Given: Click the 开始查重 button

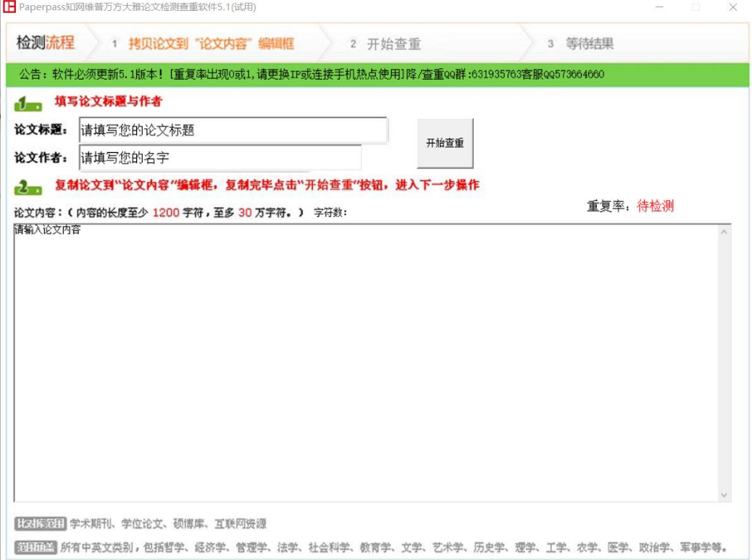Looking at the screenshot, I should (x=445, y=143).
